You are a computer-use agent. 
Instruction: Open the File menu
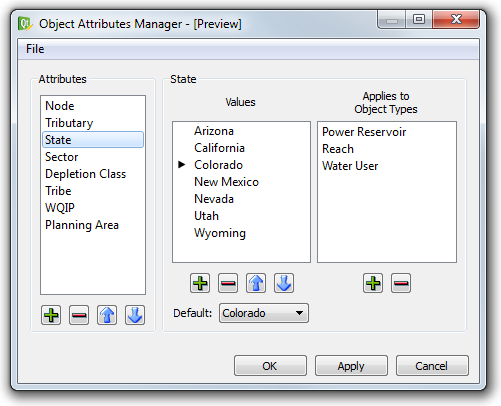[x=35, y=49]
